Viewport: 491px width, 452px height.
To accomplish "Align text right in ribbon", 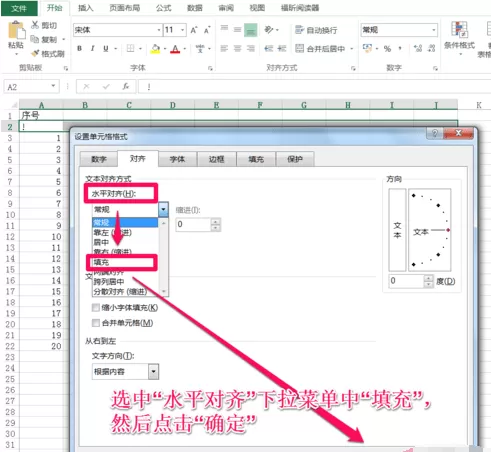I will (251, 49).
